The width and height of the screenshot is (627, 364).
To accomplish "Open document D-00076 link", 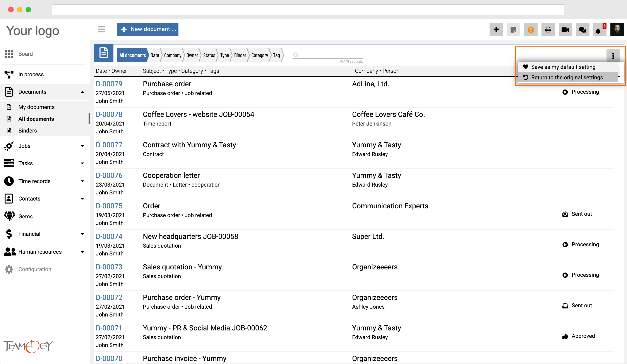I will pos(109,175).
